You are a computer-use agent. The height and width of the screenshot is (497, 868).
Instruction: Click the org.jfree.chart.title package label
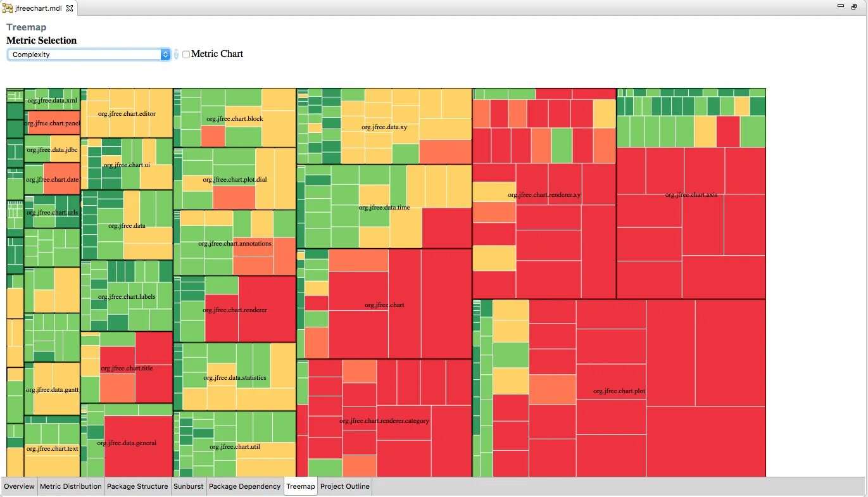pyautogui.click(x=127, y=368)
